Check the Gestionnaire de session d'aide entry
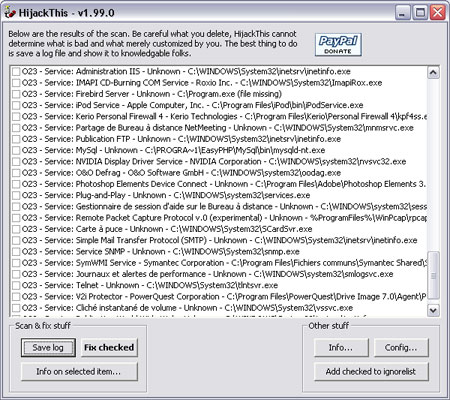 click(16, 207)
